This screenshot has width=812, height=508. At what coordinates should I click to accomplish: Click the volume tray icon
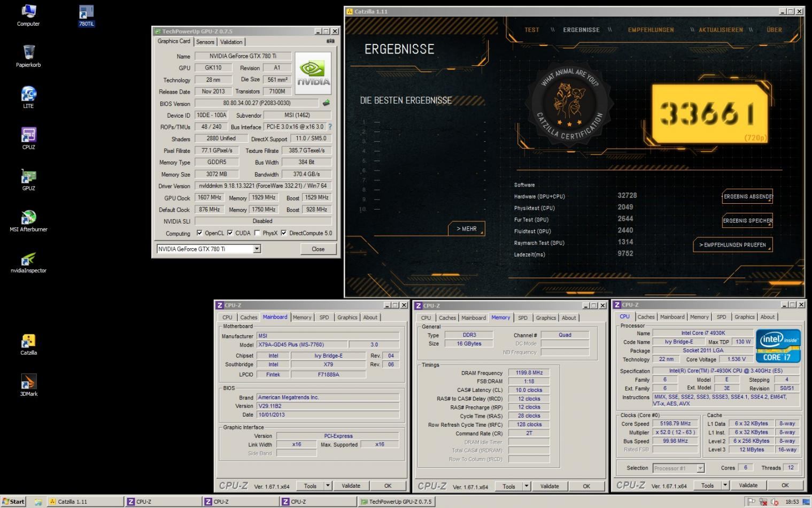coord(775,502)
